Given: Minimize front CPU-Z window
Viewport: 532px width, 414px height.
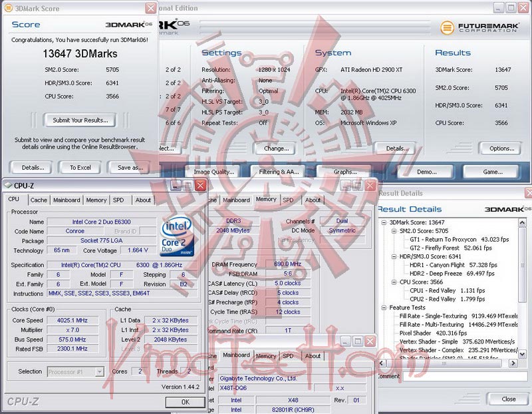Looking at the screenshot, I should click(176, 185).
